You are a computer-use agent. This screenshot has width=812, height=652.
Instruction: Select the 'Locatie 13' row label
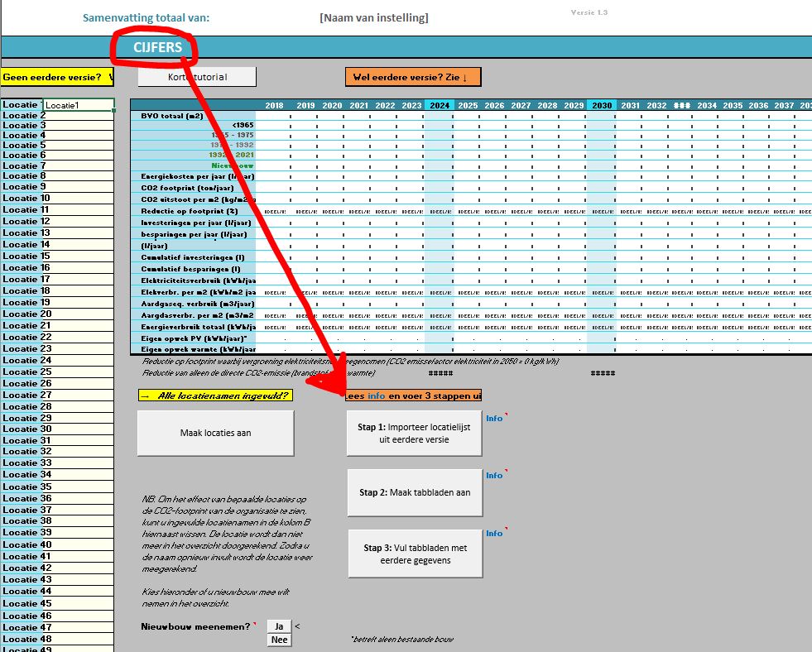(26, 233)
